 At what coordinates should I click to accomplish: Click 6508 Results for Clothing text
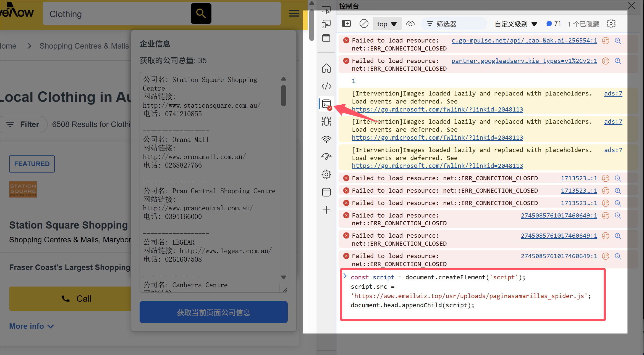coord(91,124)
